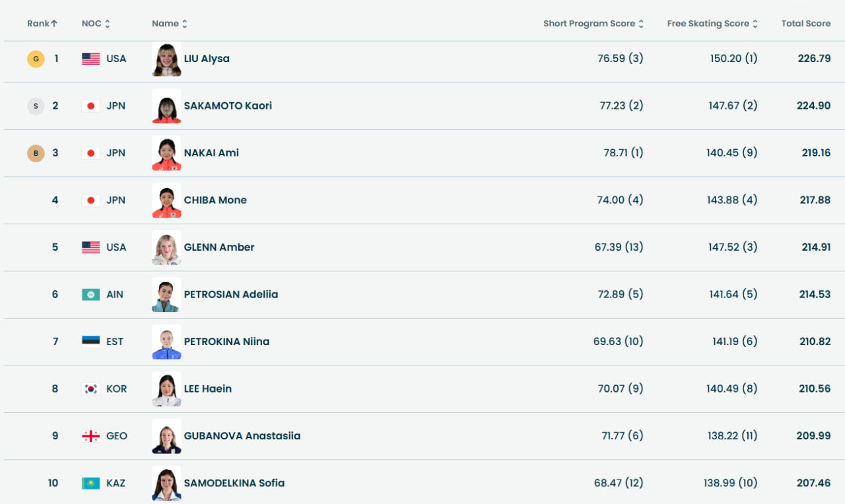The width and height of the screenshot is (845, 504).
Task: Sort by Name column header
Action: point(170,24)
